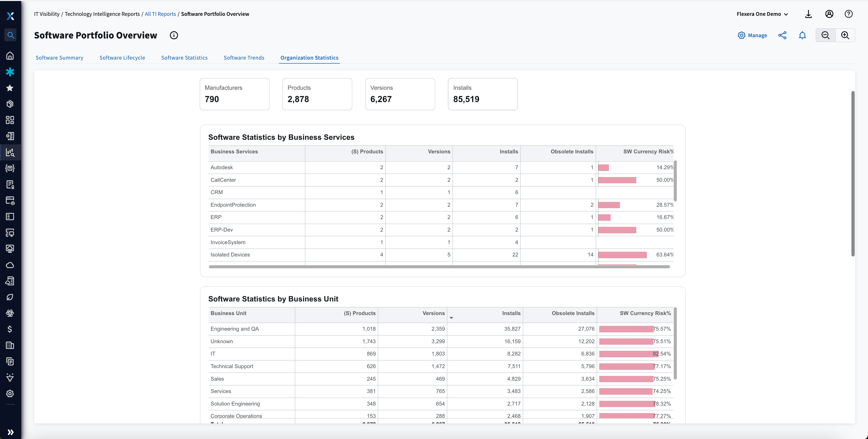Switch to the Software Trends tab

pyautogui.click(x=244, y=58)
